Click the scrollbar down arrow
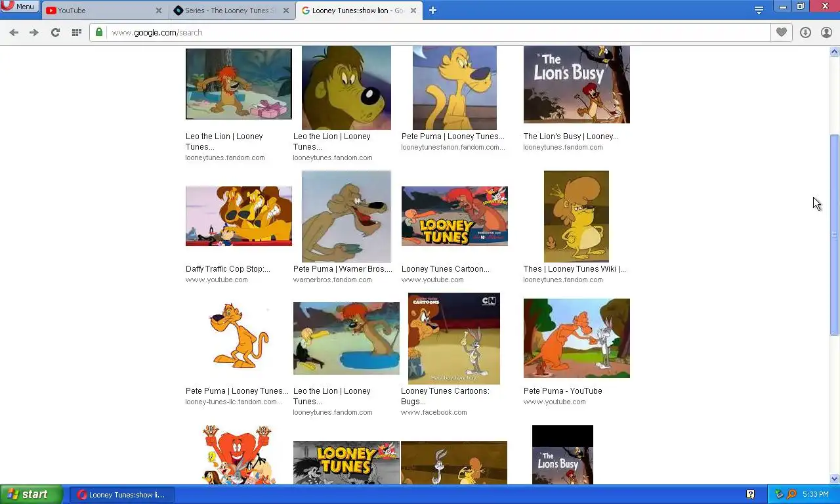 coord(835,479)
